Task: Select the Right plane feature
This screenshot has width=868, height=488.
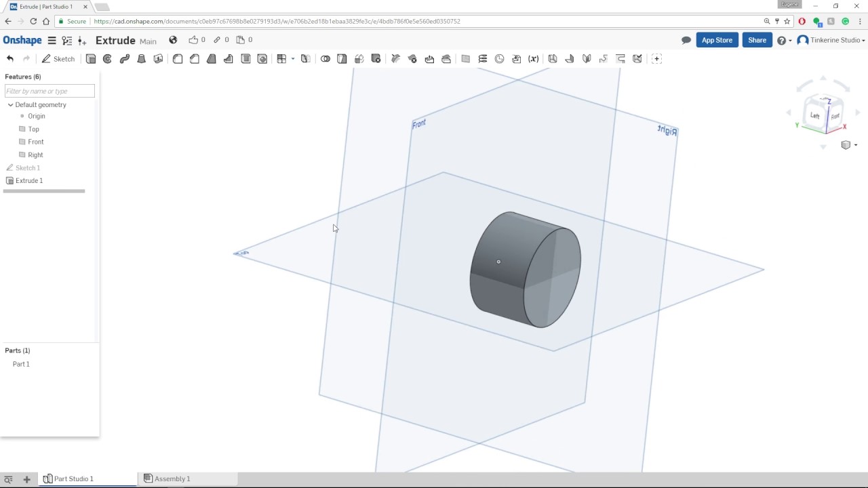Action: pos(35,155)
